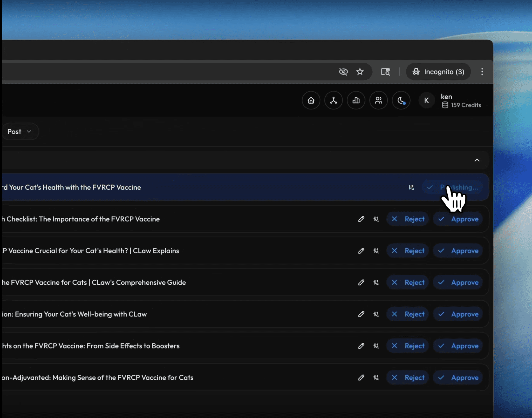The height and width of the screenshot is (418, 532).
Task: Open post title Crucial for Your Cat's Health? CLaw Explains
Action: (x=91, y=251)
